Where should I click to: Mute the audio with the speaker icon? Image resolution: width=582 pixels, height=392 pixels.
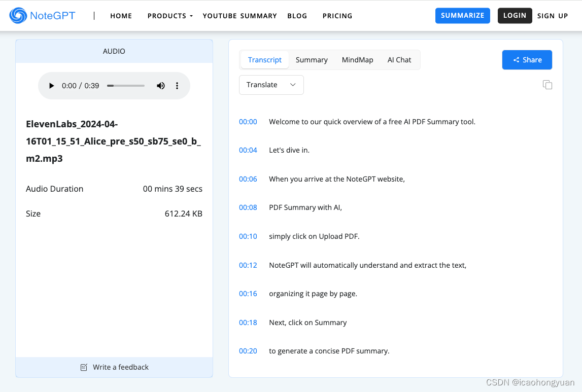tap(161, 86)
